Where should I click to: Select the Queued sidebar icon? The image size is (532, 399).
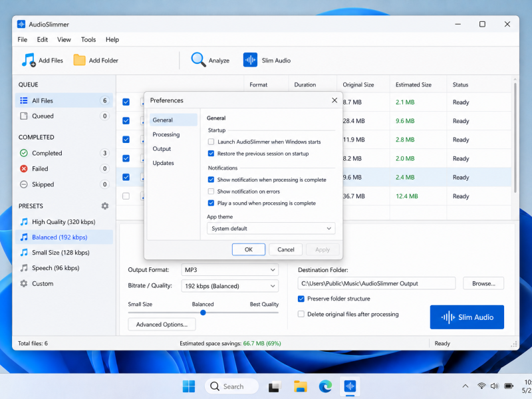pos(24,116)
